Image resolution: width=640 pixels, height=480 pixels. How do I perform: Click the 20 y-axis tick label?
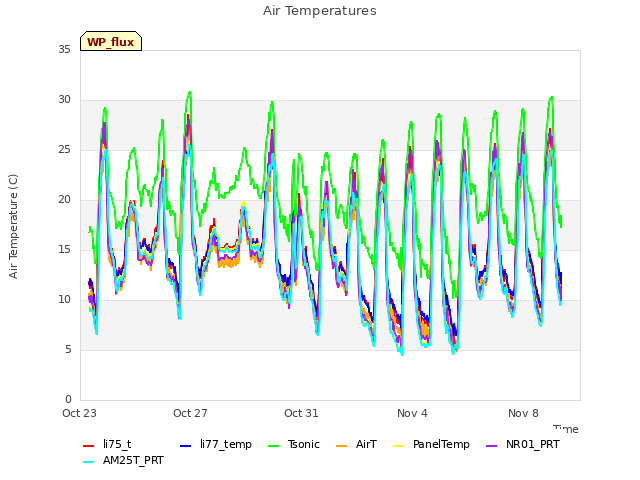click(x=64, y=200)
